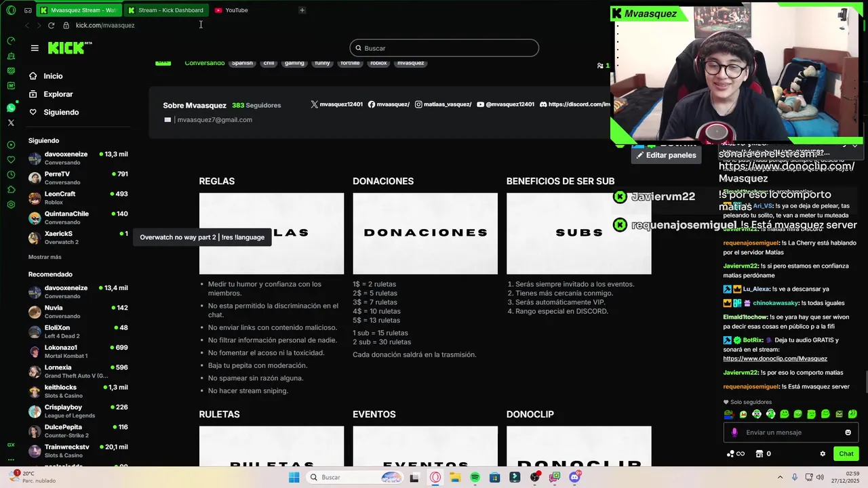Click the site lock icon in address bar
This screenshot has height=488, width=868.
(x=66, y=25)
